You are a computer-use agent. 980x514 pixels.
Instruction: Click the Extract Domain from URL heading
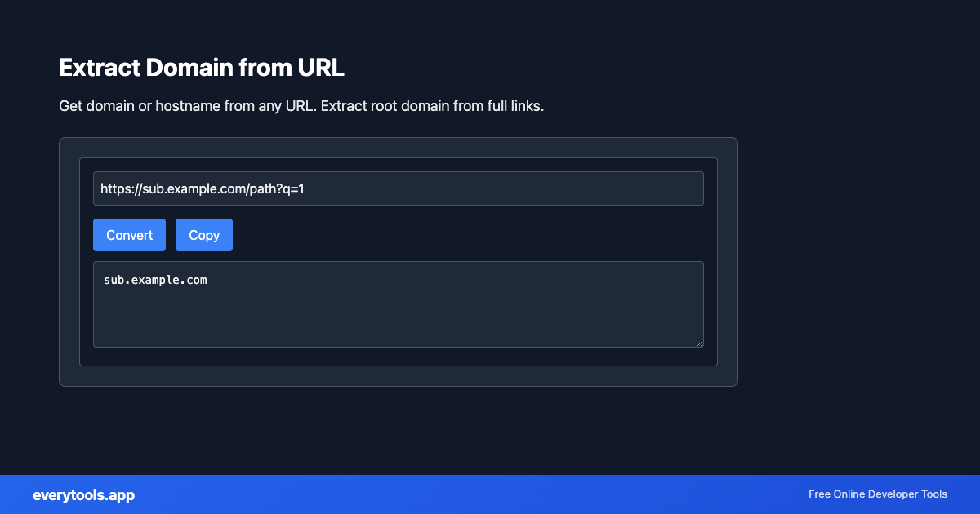coord(201,68)
